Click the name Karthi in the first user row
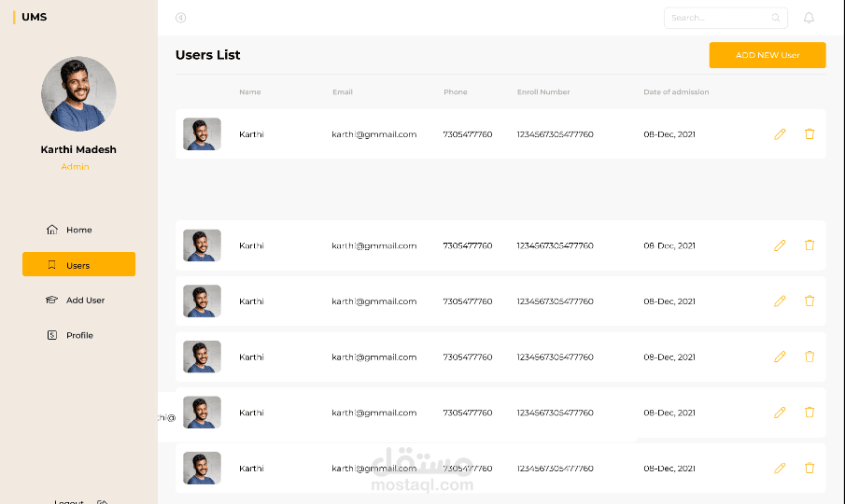This screenshot has width=845, height=504. pos(252,134)
